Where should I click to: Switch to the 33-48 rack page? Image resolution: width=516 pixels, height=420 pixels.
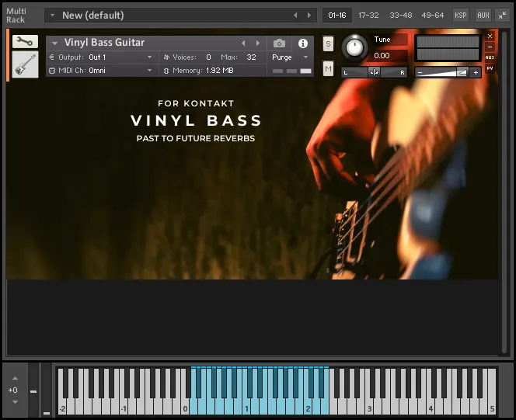[x=400, y=15]
